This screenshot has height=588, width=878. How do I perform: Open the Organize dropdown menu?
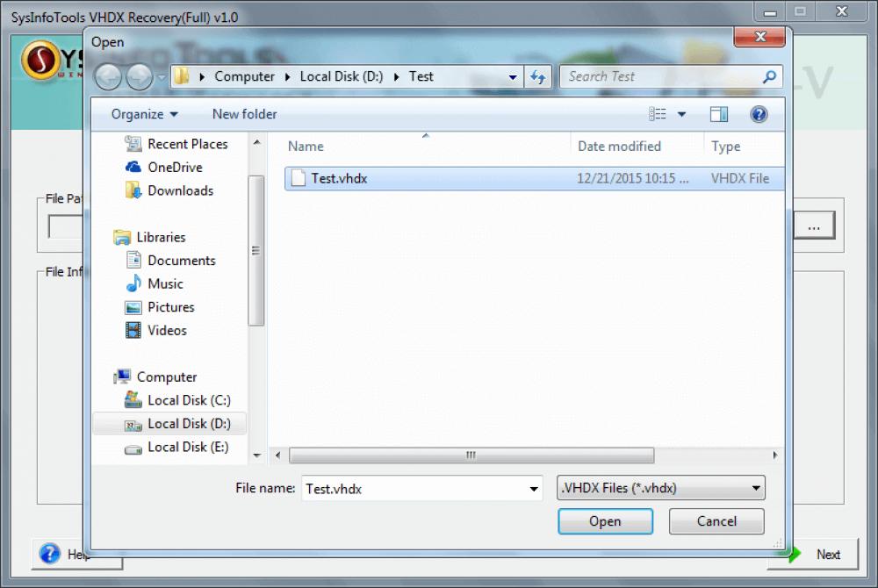(143, 114)
